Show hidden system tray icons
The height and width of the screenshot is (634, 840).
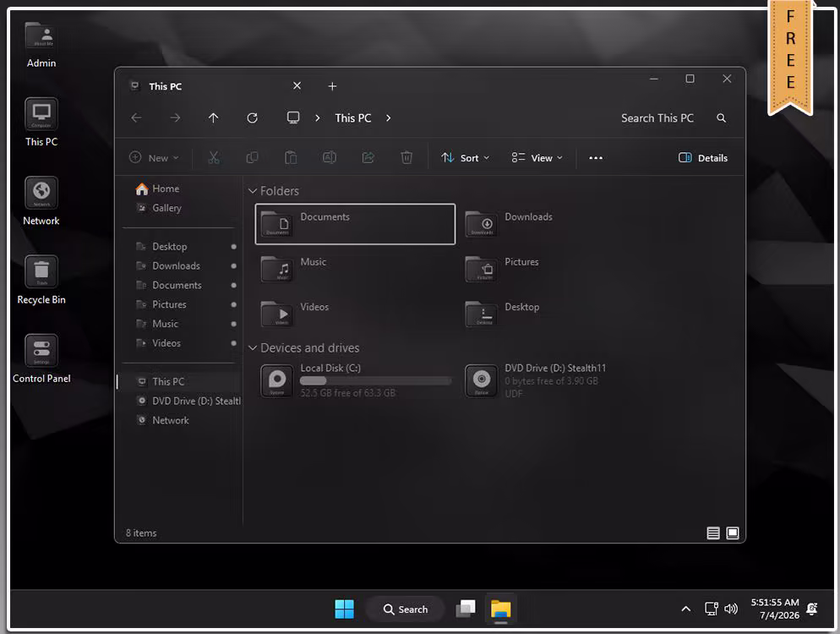click(x=685, y=609)
